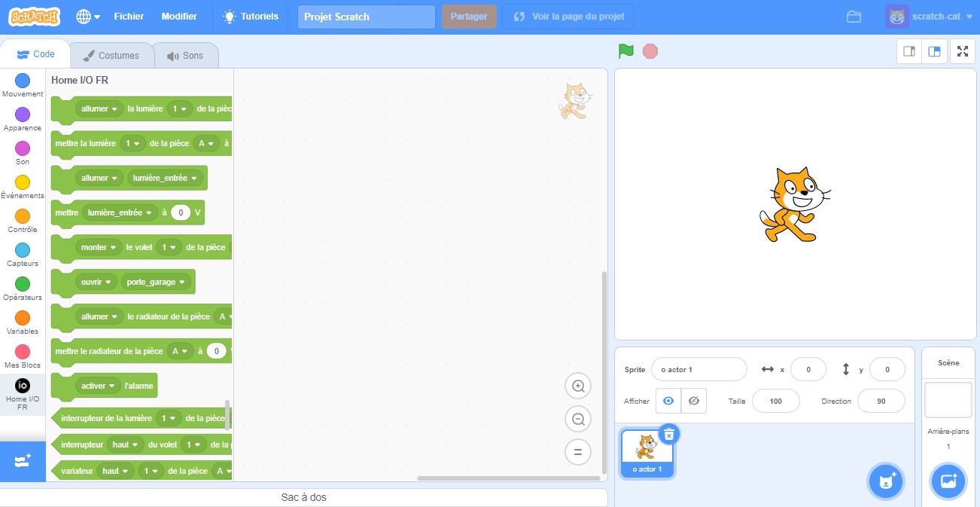
Task: Zoom in on the code workspace
Action: [578, 386]
